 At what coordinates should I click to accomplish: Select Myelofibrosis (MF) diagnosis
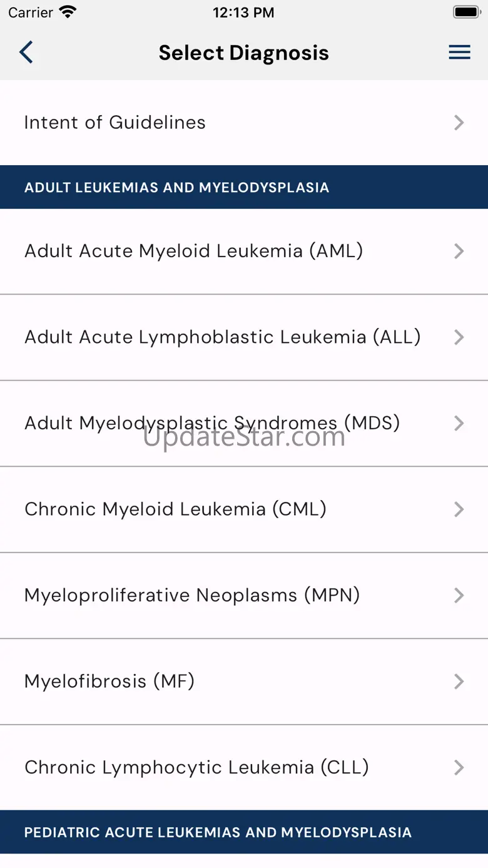point(109,681)
